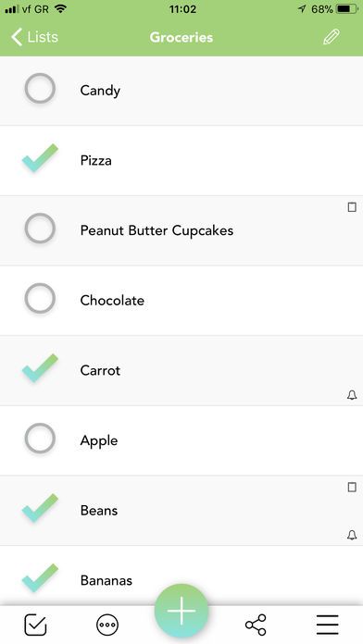Uncheck the Carrot checkmark
Image resolution: width=363 pixels, height=644 pixels.
pos(40,368)
